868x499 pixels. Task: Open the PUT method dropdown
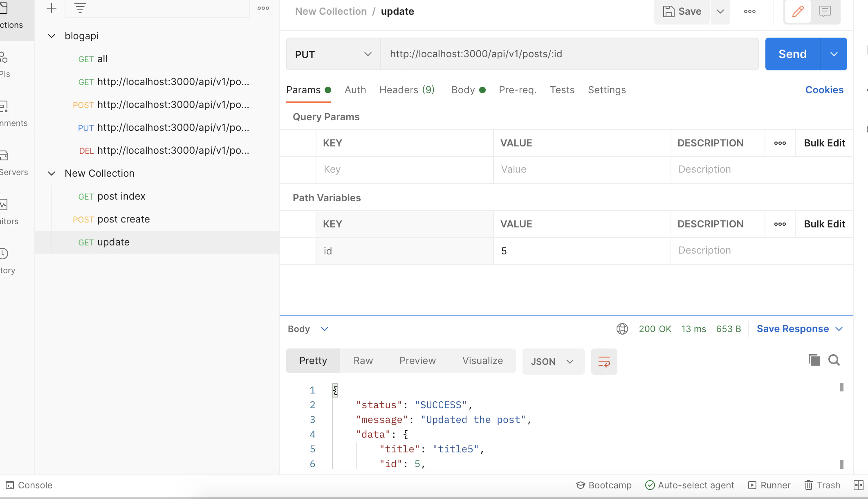click(333, 54)
